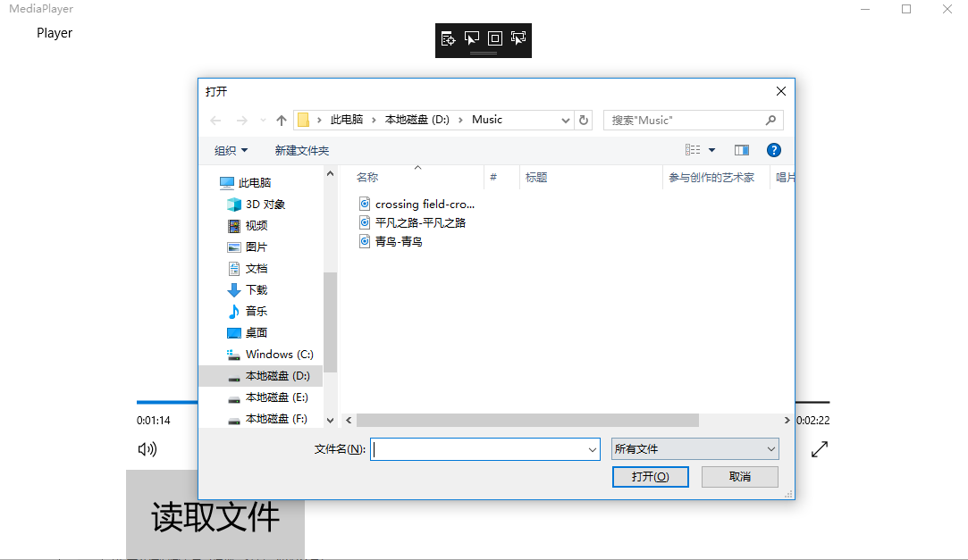
Task: Open the 所有文件 file type dropdown
Action: [694, 449]
